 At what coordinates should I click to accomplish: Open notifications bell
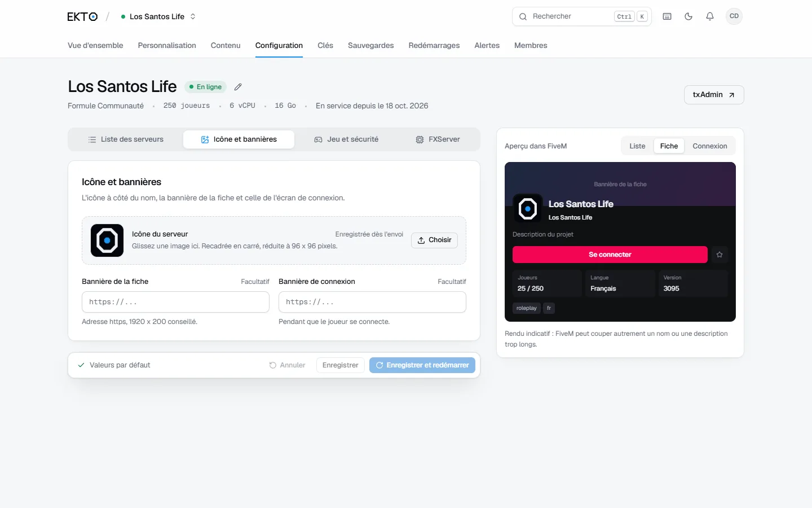710,16
